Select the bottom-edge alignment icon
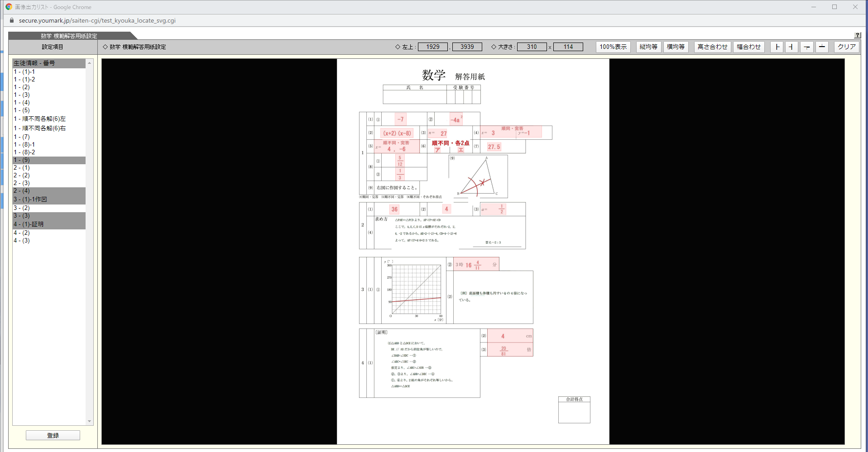Screen dimensions: 868x452 [822, 47]
